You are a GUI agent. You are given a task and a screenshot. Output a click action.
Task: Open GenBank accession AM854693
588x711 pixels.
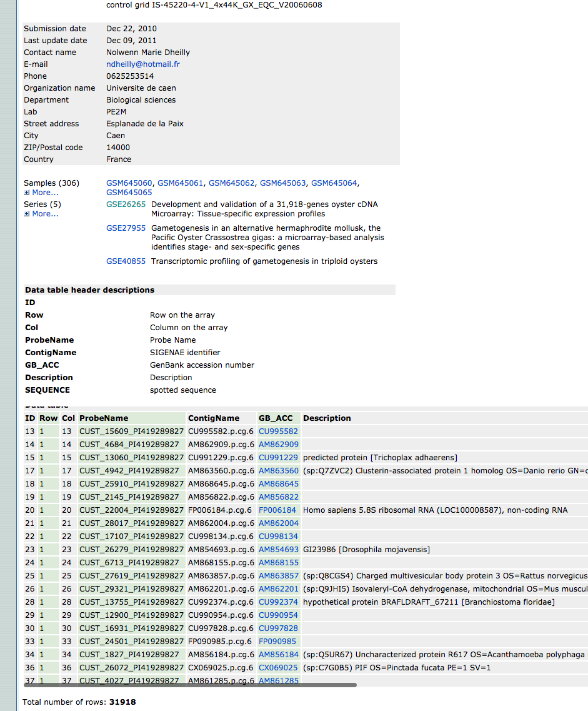pos(279,550)
